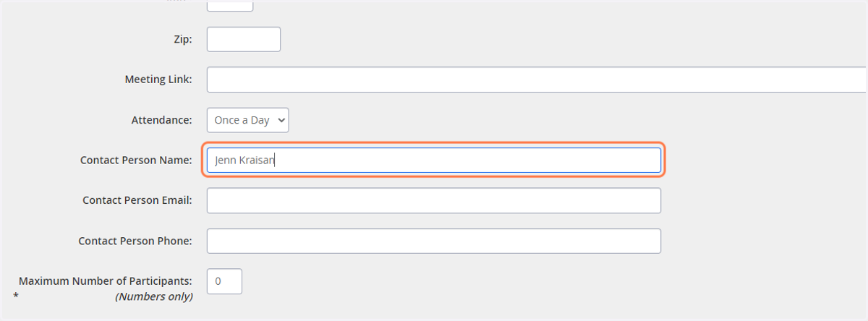Screen dimensions: 868x321
Task: Focus the Maximum Number of Participants box
Action: point(224,281)
